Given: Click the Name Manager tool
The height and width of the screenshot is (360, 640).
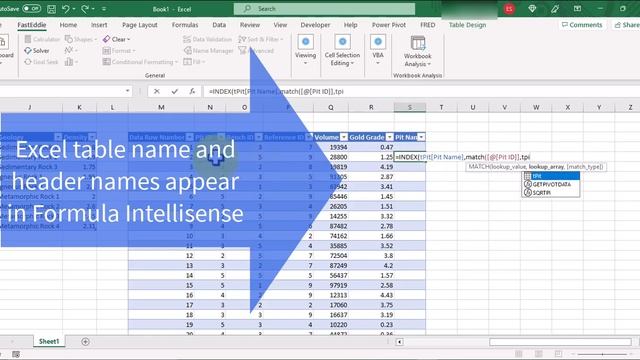Looking at the screenshot, I should point(209,51).
